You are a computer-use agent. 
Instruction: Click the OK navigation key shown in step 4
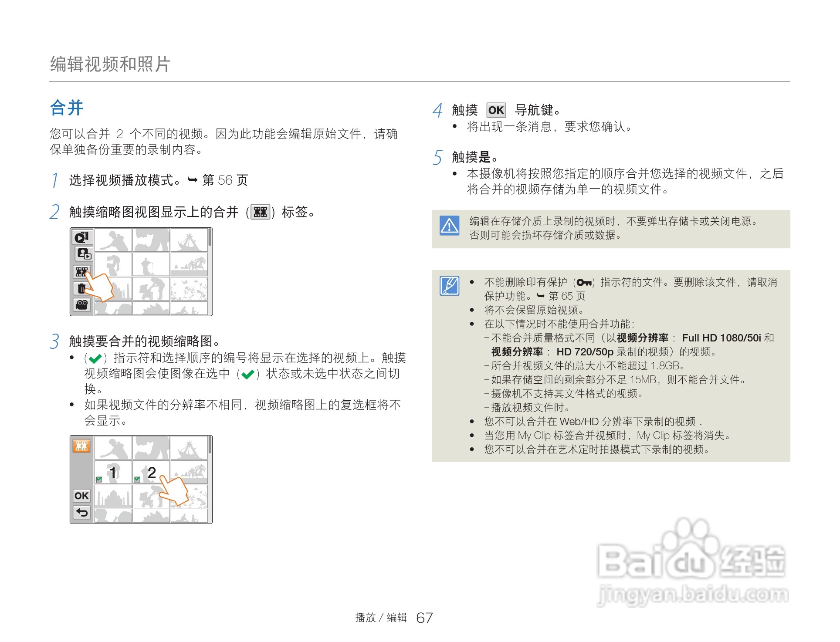(496, 110)
